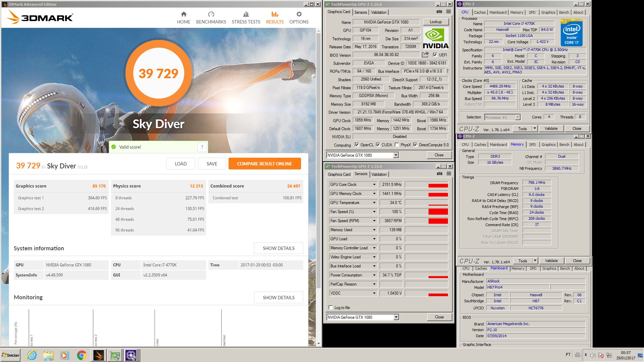Click the SAVE button in 3DMark
Image resolution: width=644 pixels, height=362 pixels.
212,164
